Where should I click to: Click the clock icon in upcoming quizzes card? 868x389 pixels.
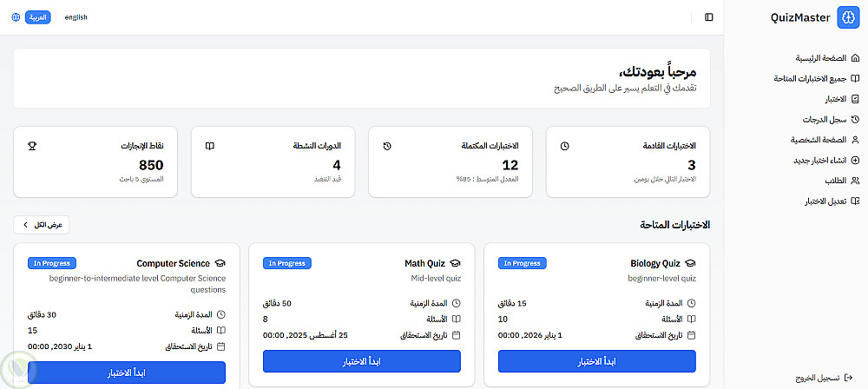(x=565, y=146)
